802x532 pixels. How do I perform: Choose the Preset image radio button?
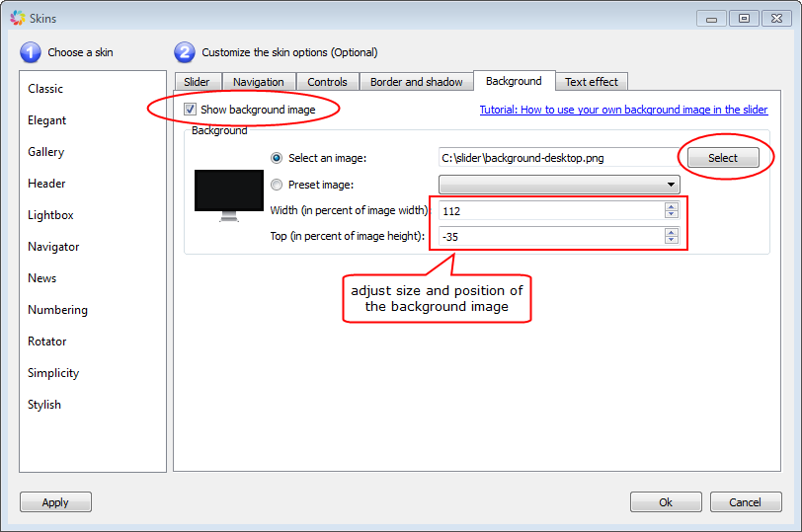(277, 185)
